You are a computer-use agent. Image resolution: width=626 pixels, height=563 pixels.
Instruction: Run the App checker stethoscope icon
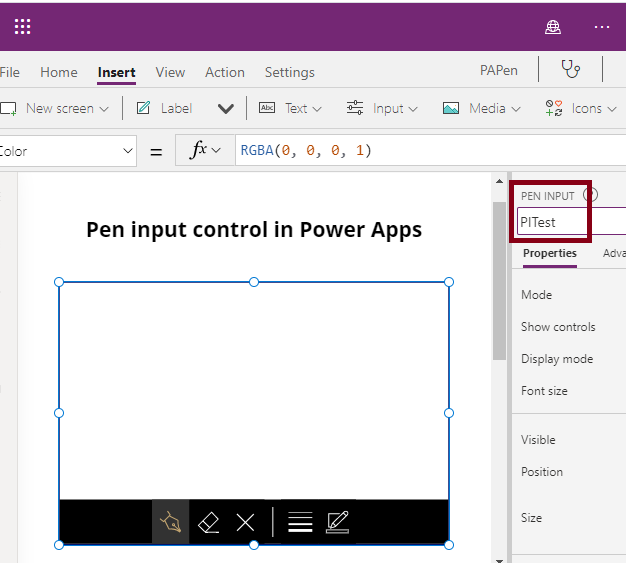pos(571,69)
